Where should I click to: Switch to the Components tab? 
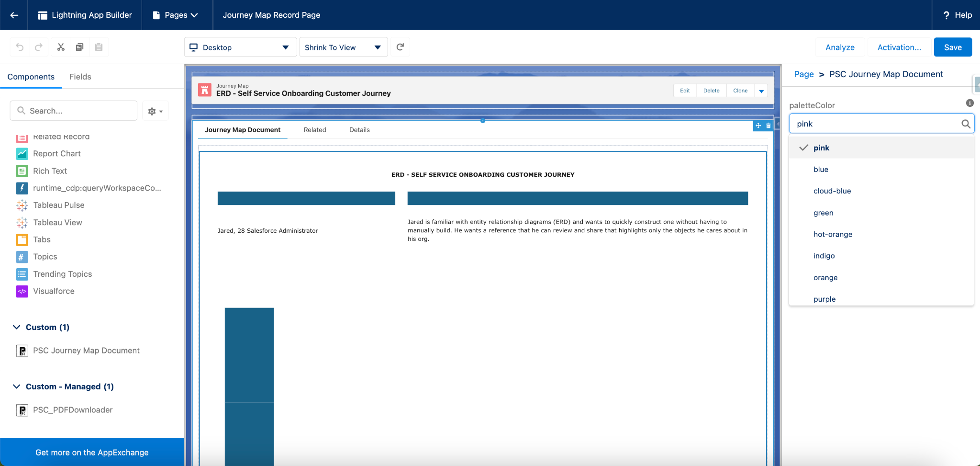pos(31,77)
